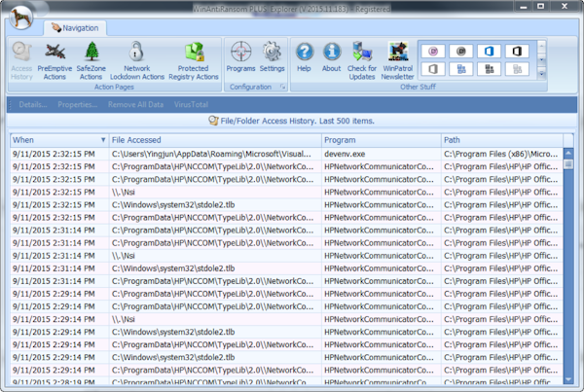Select the first theme swatch in gallery
Image resolution: width=584 pixels, height=392 pixels.
pyautogui.click(x=432, y=50)
